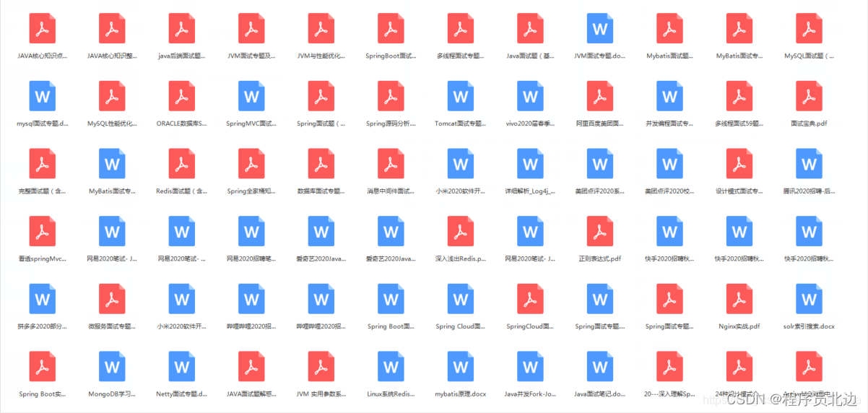Click the file name '网易2020招聘笔...'

pos(251,258)
